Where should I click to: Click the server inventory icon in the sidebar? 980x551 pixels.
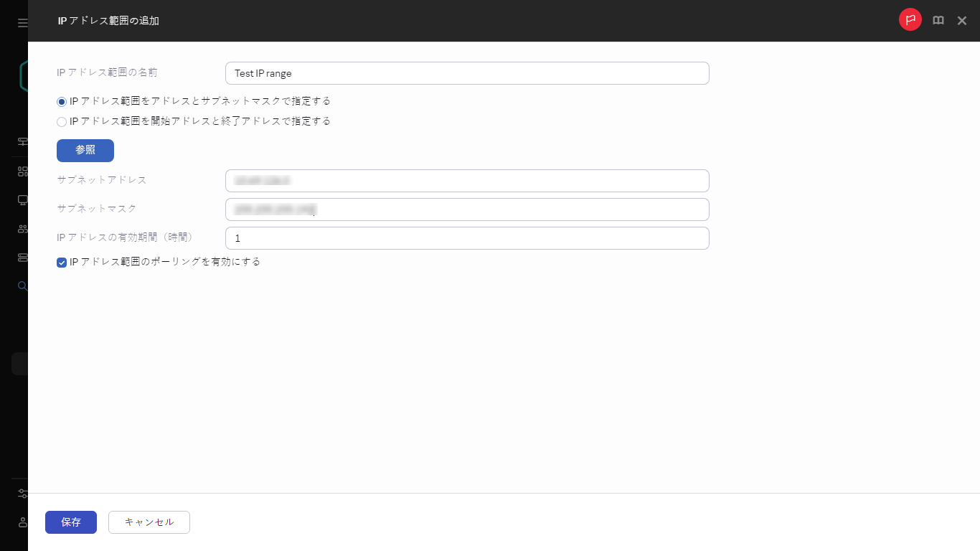pyautogui.click(x=22, y=257)
